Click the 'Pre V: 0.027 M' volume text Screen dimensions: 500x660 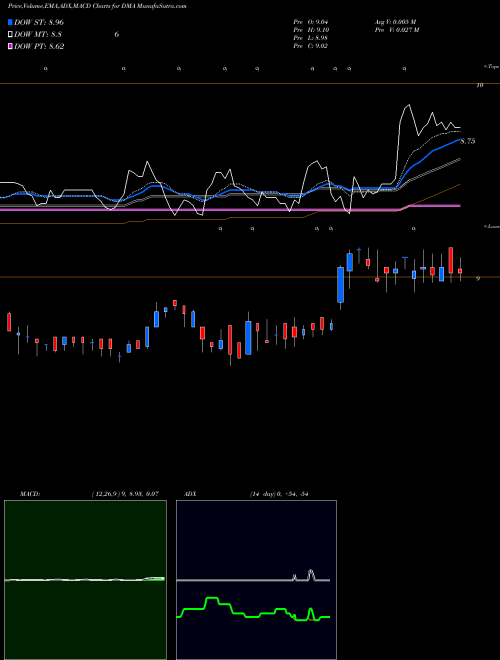pos(397,30)
